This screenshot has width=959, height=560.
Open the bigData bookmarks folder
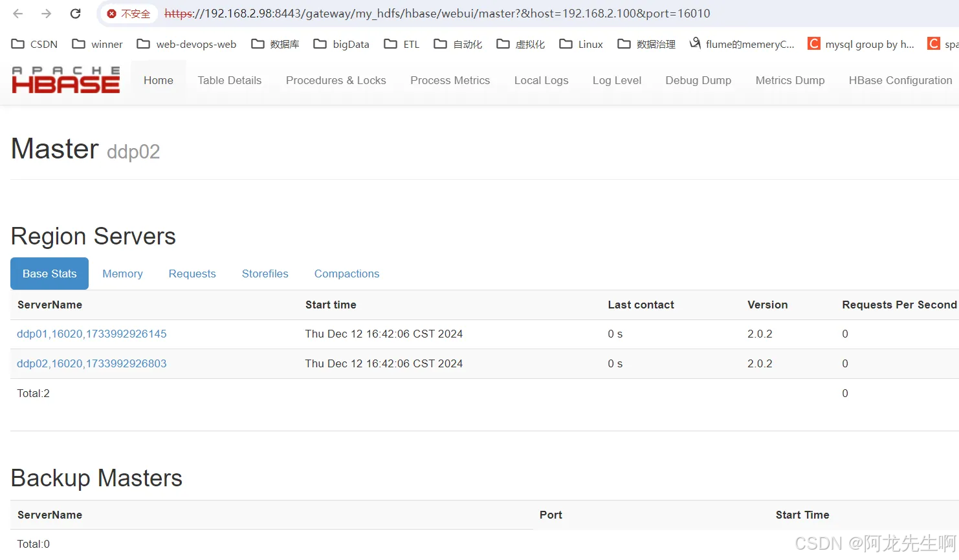(x=342, y=44)
